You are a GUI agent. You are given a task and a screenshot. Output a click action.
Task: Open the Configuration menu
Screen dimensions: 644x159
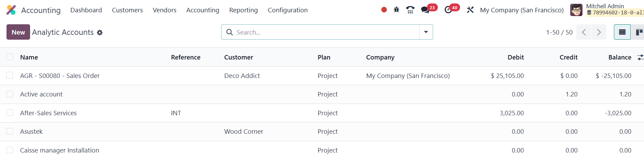coord(287,10)
